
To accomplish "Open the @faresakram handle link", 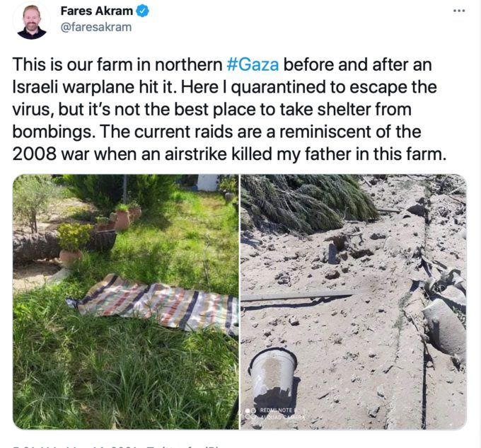I will (x=96, y=27).
